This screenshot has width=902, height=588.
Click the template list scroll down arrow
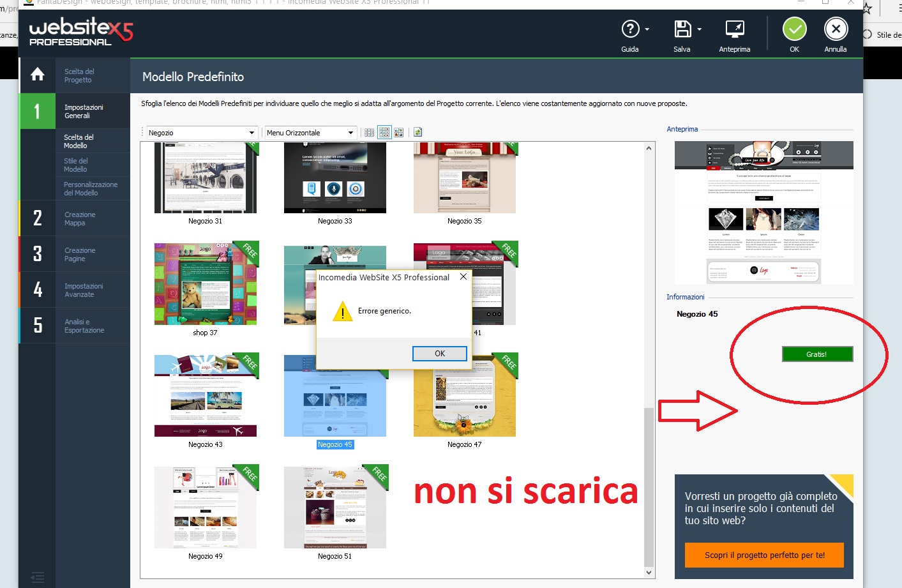tap(649, 573)
